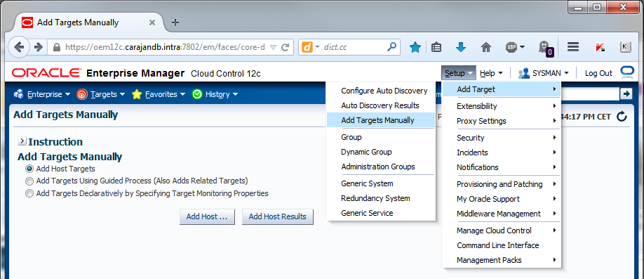Open the address bar history dropdown arrow

[273, 47]
